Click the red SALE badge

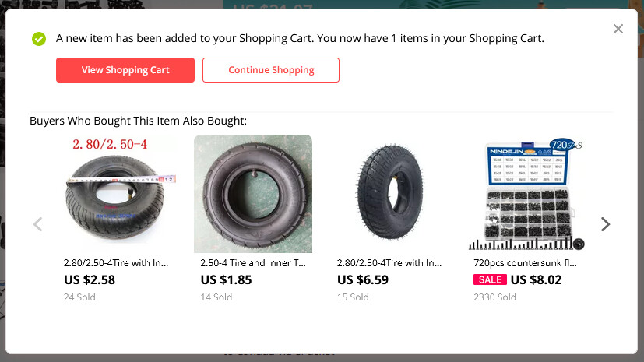[x=490, y=279]
